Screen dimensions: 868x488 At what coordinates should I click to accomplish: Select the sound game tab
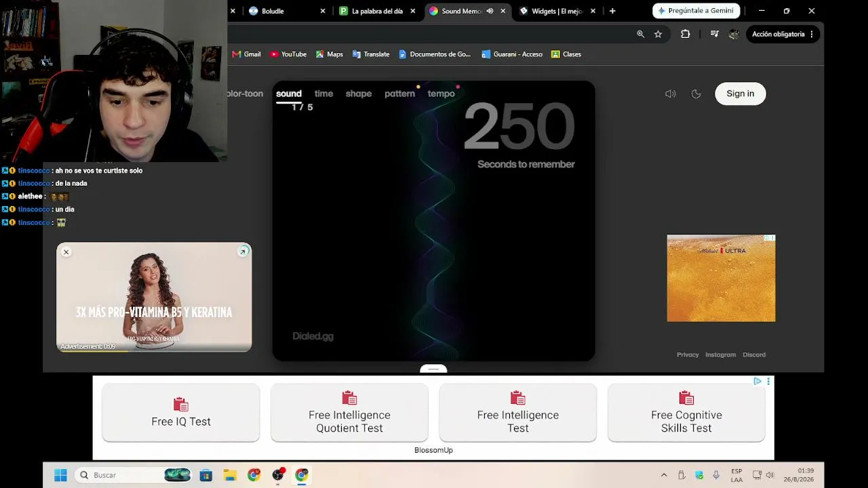pyautogui.click(x=289, y=94)
